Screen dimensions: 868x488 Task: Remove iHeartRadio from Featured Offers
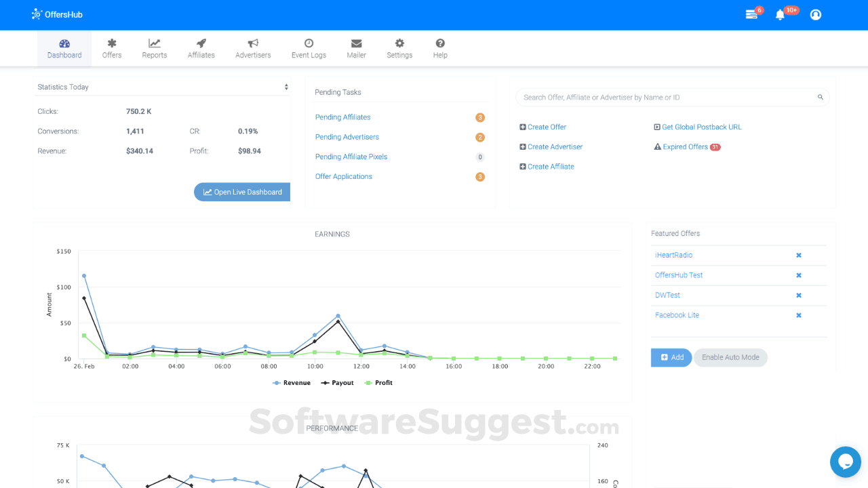(x=798, y=255)
